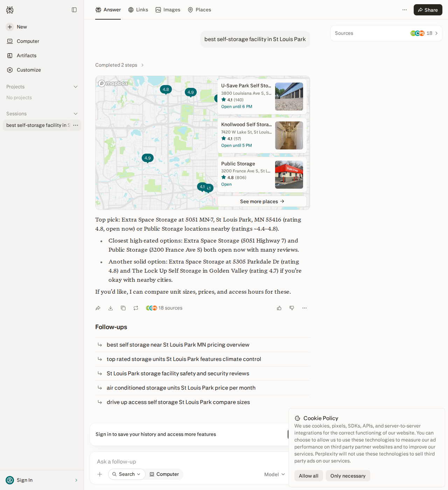Expand Completed 2 steps

coord(119,65)
